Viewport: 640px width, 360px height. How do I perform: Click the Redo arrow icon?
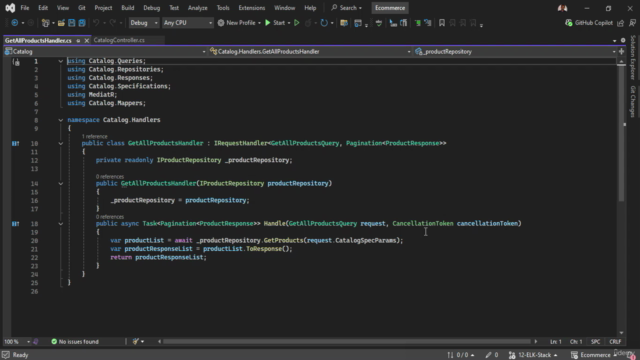click(113, 23)
